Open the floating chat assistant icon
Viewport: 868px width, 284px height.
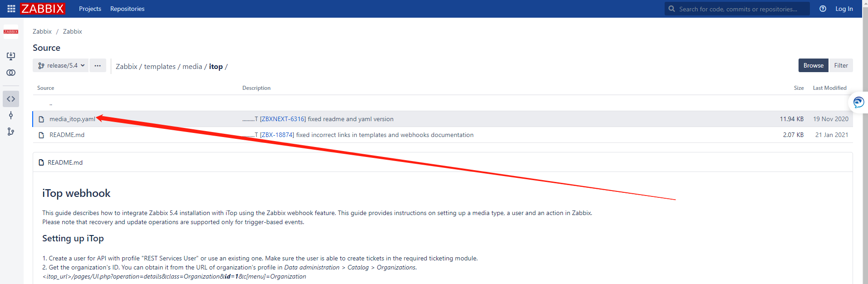(x=858, y=102)
